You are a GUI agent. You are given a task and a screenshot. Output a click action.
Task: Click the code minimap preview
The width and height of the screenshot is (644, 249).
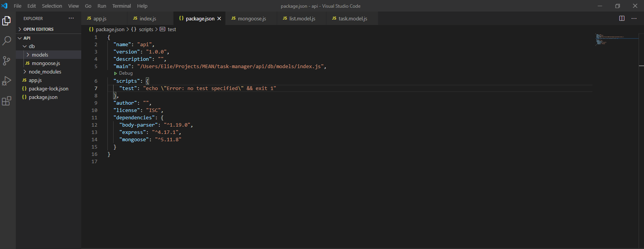[610, 39]
